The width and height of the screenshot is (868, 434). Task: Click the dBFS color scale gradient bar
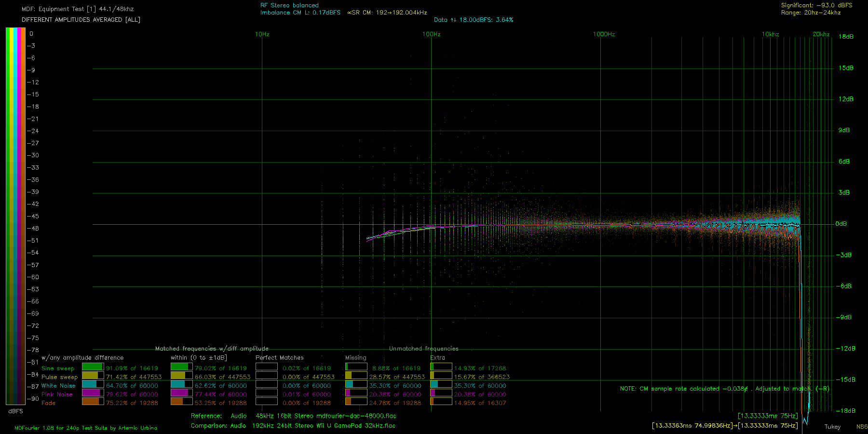tap(15, 216)
